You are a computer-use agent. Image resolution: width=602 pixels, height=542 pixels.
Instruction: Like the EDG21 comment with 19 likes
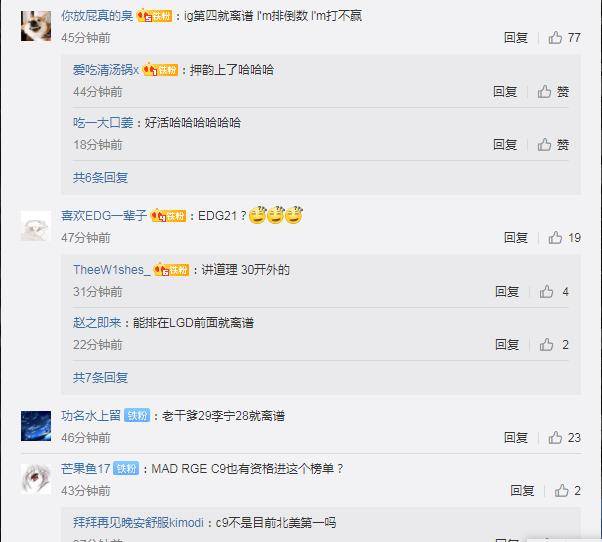pyautogui.click(x=564, y=238)
